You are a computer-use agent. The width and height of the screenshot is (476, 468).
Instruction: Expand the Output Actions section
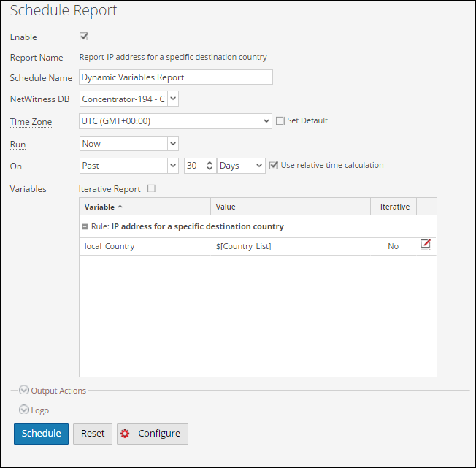(x=24, y=391)
